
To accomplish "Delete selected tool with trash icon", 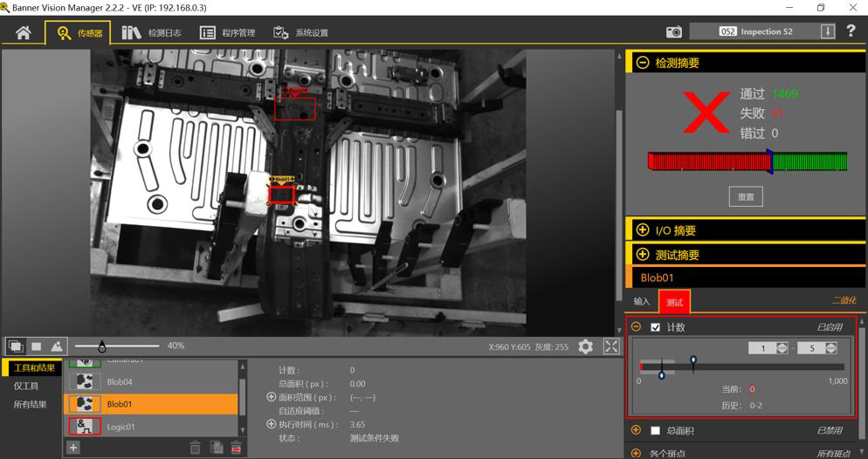I will (x=195, y=447).
